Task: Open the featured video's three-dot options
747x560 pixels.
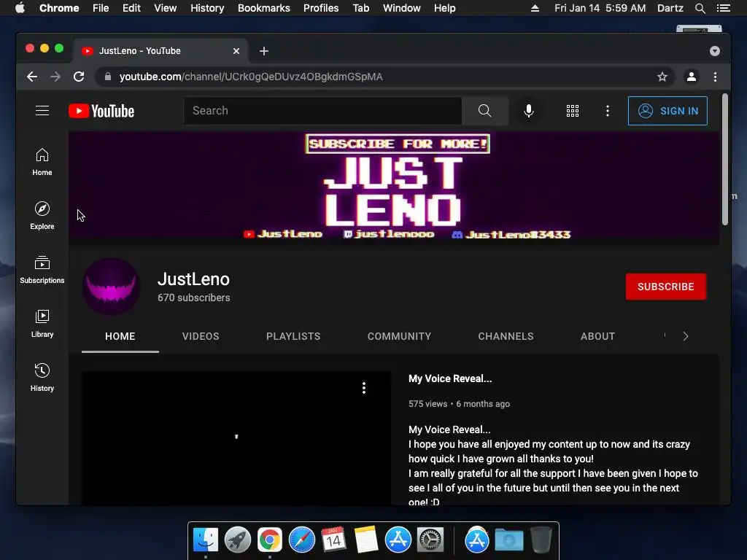Action: pyautogui.click(x=364, y=388)
